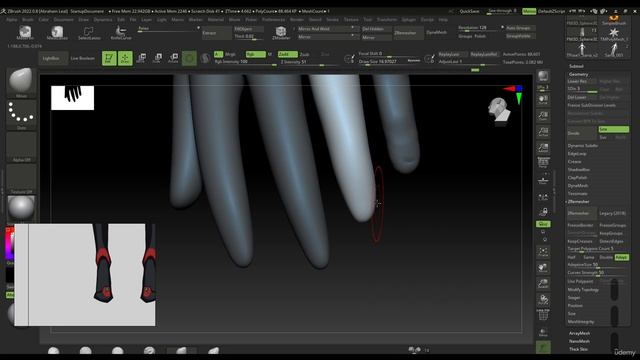Screen dimensions: 640x360
Task: Select the MaskLasso brush icon
Action: tap(57, 32)
